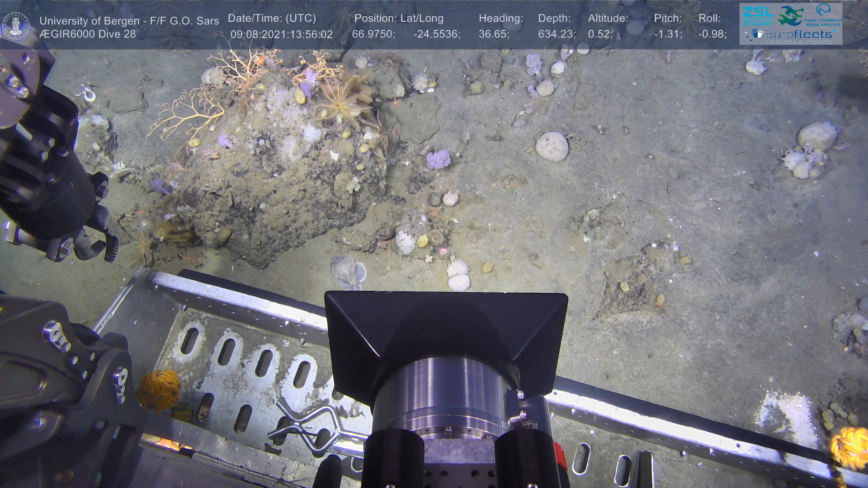Click the Position Lat/Long label
This screenshot has width=868, height=488.
point(398,19)
